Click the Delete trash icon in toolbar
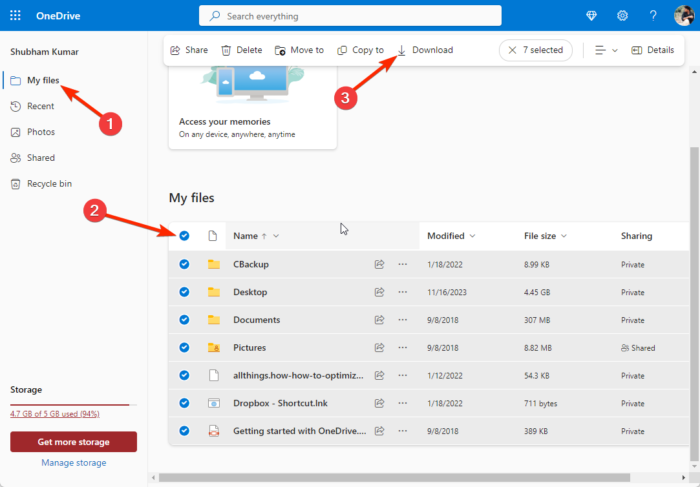The width and height of the screenshot is (700, 487). point(241,50)
